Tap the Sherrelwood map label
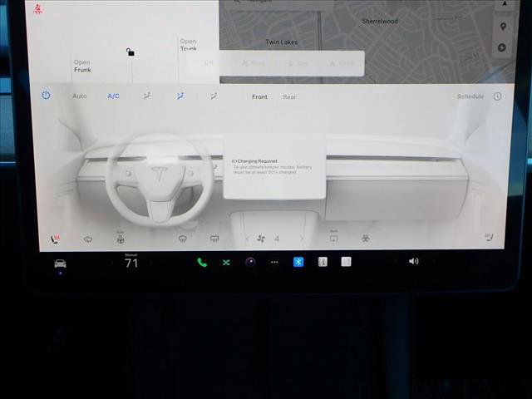This screenshot has height=399, width=532. pyautogui.click(x=380, y=21)
